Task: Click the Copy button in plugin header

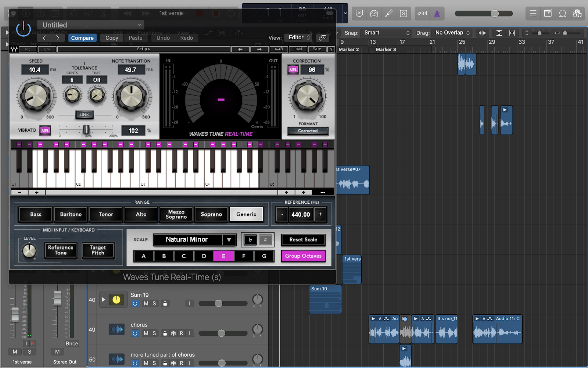Action: click(x=112, y=38)
